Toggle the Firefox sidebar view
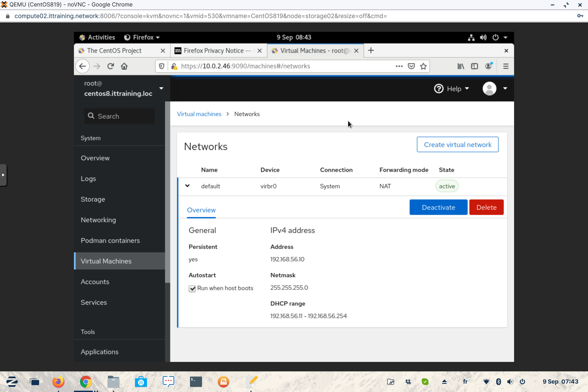The width and height of the screenshot is (588, 392). click(x=474, y=66)
